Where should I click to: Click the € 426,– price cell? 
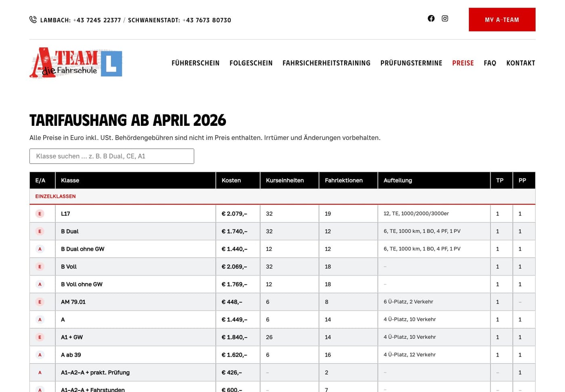click(238, 373)
